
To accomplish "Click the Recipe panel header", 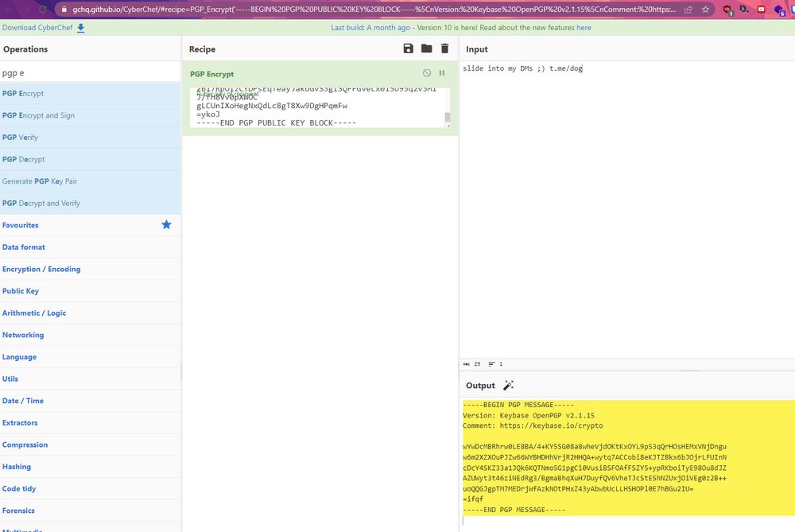I will 202,49.
